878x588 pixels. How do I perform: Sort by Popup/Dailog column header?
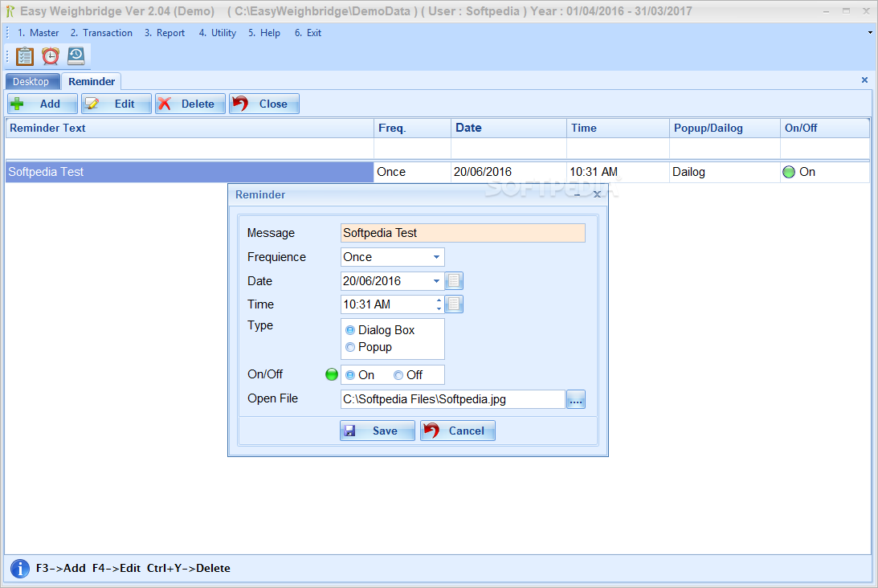pyautogui.click(x=725, y=128)
